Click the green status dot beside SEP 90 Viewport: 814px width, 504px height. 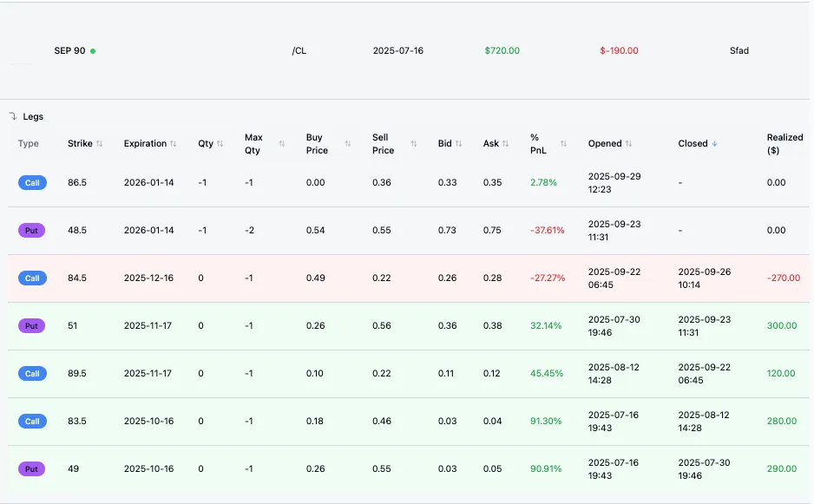coord(93,51)
